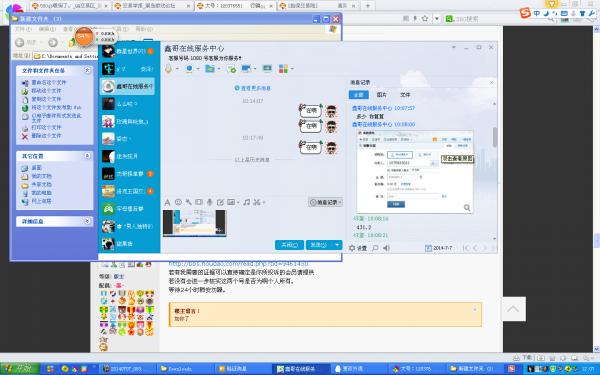Expand send file options dropdown arrow
This screenshot has height=375, width=600.
(x=219, y=69)
